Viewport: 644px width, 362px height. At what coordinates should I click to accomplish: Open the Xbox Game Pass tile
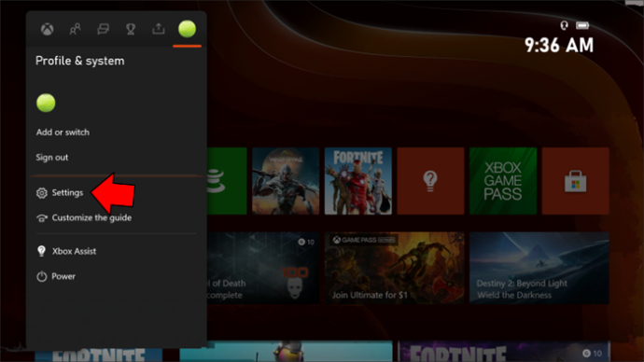point(503,181)
